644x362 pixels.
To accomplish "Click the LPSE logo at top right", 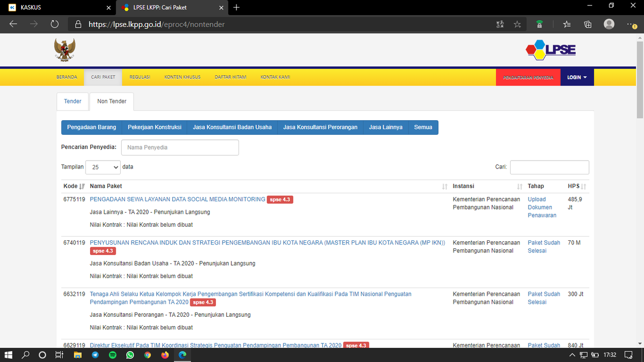I will 551,50.
